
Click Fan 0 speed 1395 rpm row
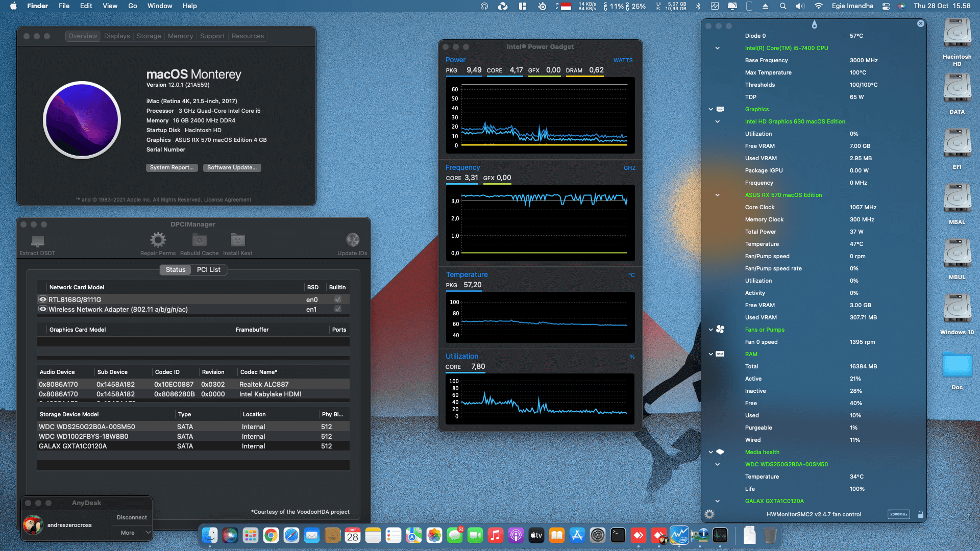814,342
